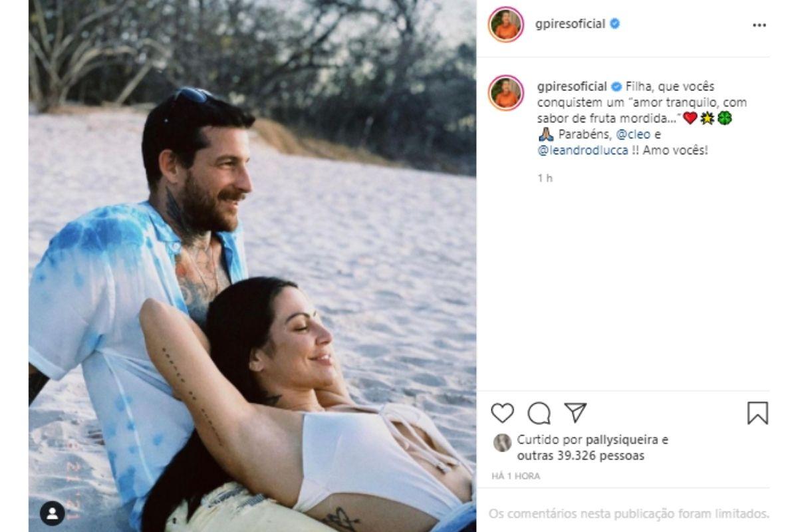798x532 pixels.
Task: Click the caption profile avatar
Action: point(506,92)
